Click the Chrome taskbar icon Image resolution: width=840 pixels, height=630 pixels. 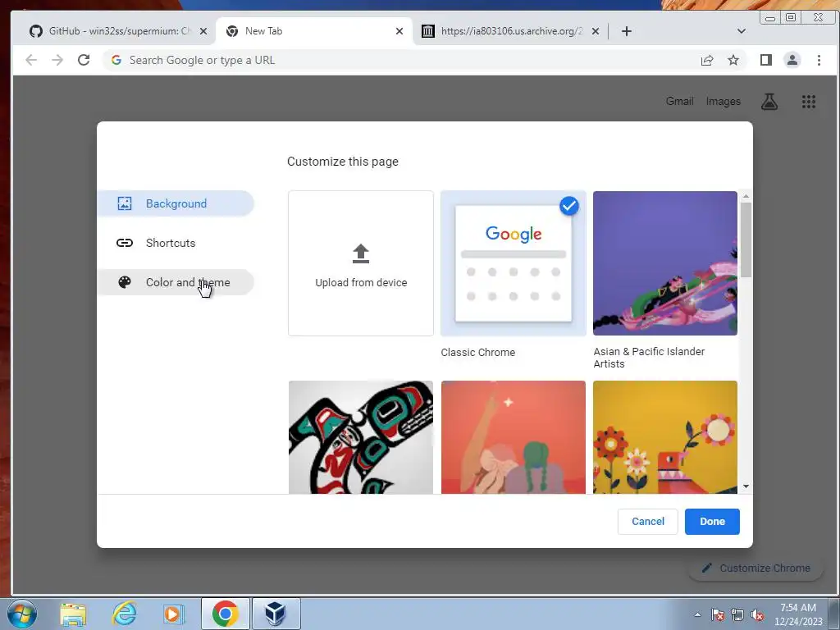[x=225, y=614]
